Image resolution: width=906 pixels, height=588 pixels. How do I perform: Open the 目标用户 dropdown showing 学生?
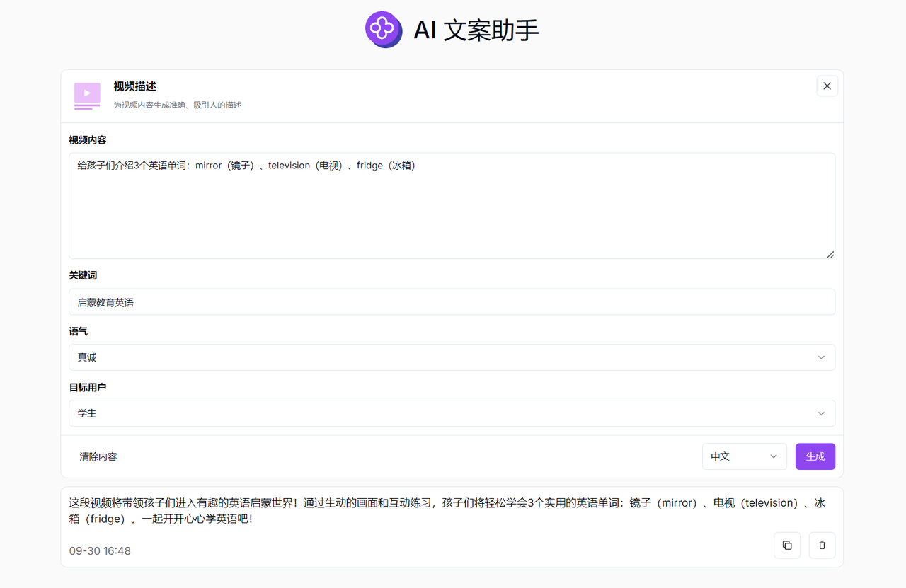click(x=452, y=413)
